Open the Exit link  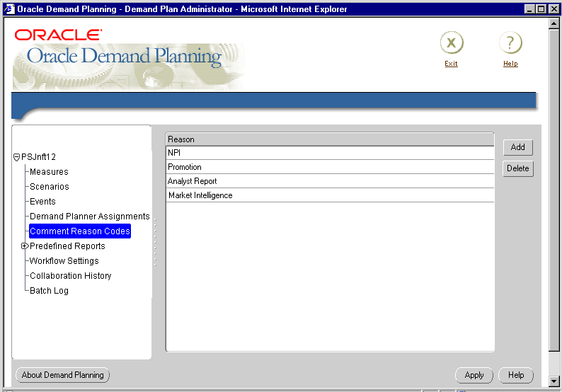tap(451, 64)
